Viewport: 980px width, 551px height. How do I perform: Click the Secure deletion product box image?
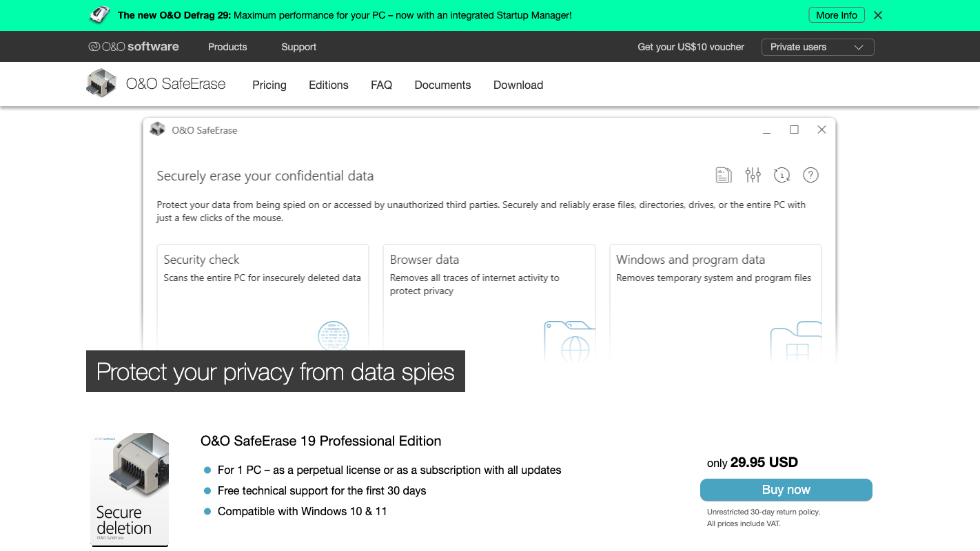coord(130,490)
